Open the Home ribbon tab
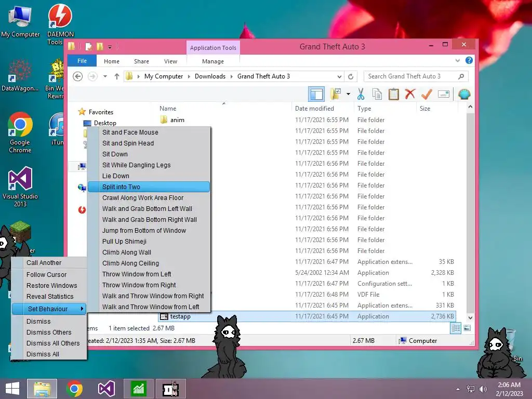Viewport: 532px width, 399px height. (112, 61)
